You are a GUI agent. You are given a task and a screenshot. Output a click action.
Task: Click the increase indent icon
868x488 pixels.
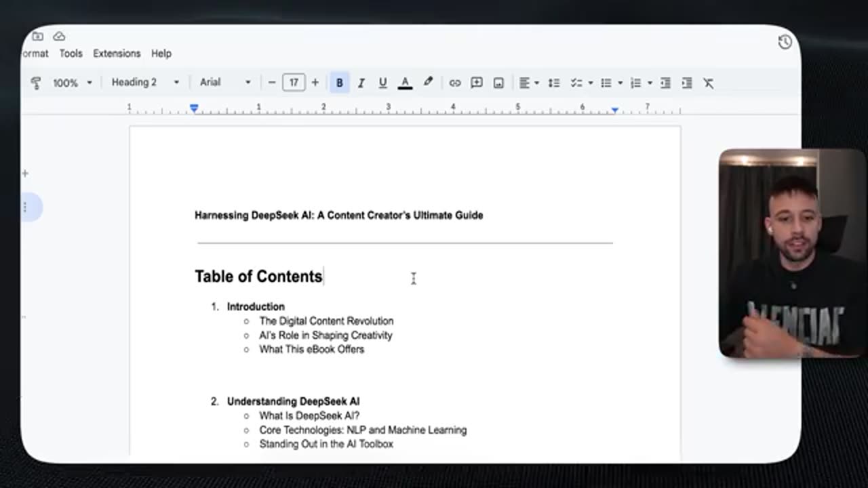click(687, 83)
